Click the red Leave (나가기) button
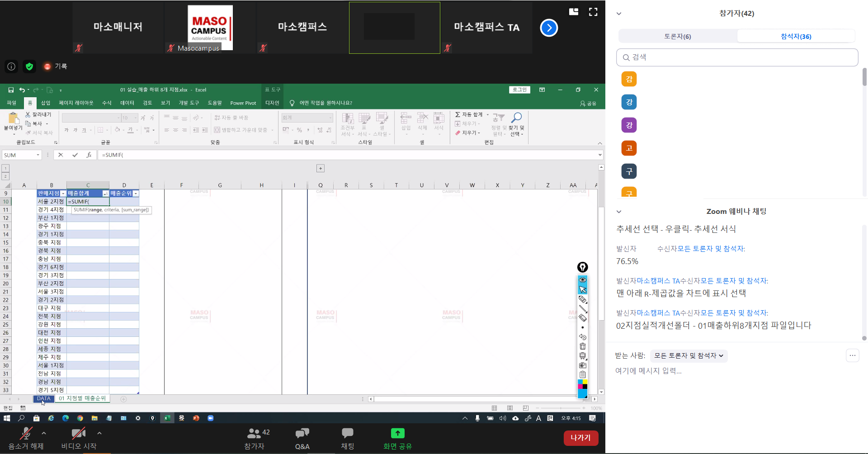868x454 pixels. [580, 438]
